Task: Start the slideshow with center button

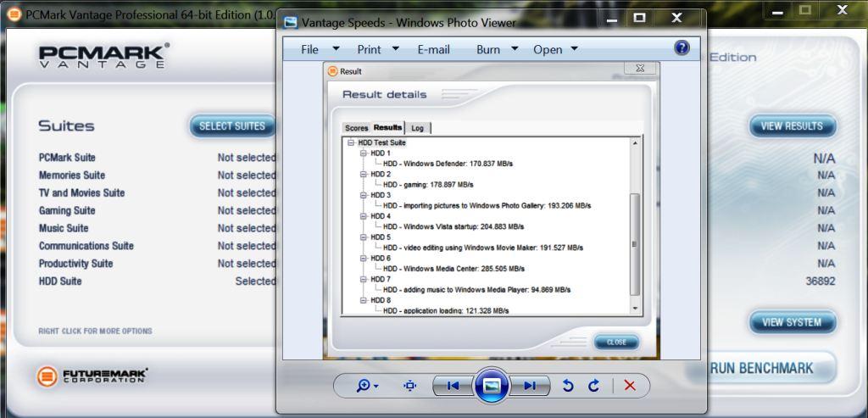Action: pyautogui.click(x=492, y=386)
